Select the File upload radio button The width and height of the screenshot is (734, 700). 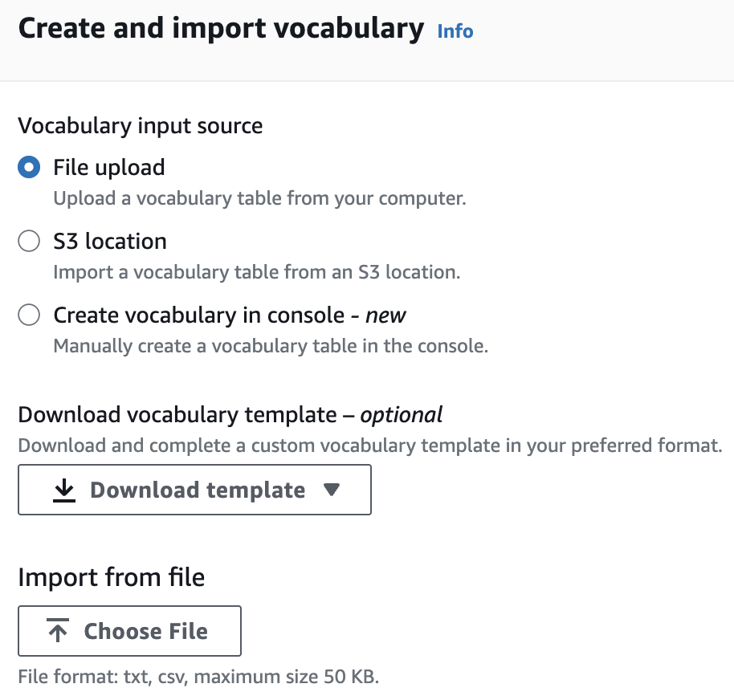click(29, 168)
